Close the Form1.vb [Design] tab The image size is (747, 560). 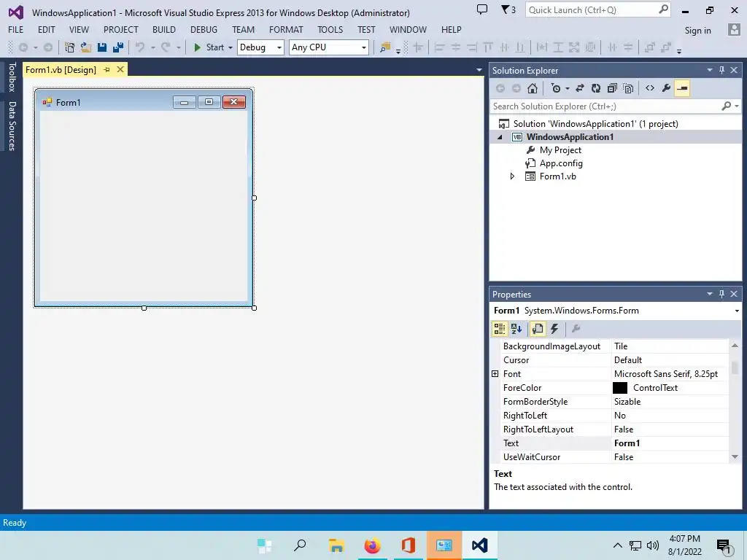pyautogui.click(x=120, y=69)
